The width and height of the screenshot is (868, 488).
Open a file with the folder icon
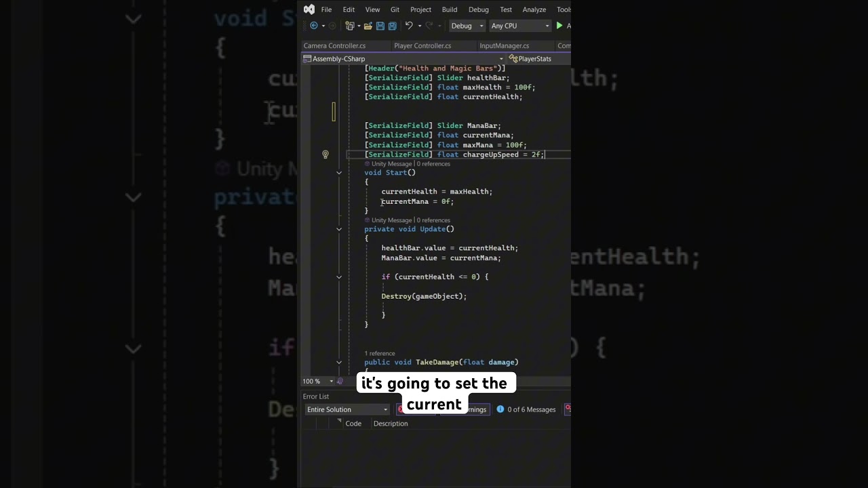pyautogui.click(x=368, y=26)
